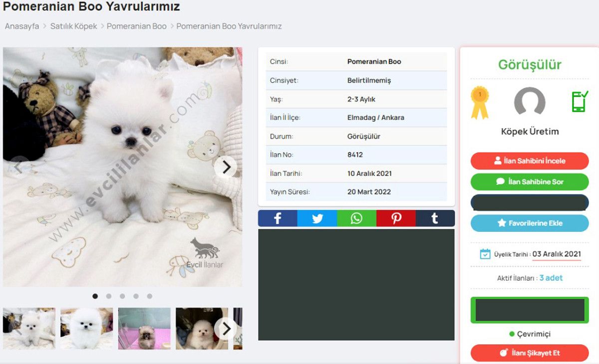Click the calendar icon beside Üyelik Tarihi
The image size is (599, 364).
tap(485, 254)
